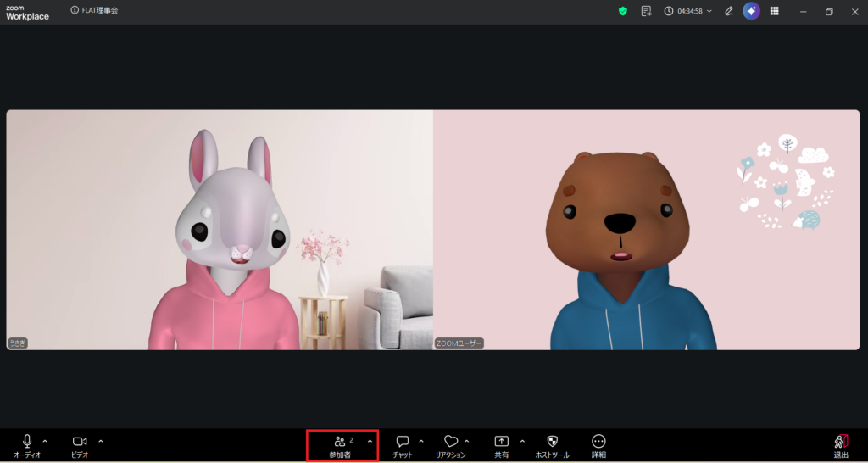Open the AI Companion sparkle icon

pyautogui.click(x=751, y=11)
